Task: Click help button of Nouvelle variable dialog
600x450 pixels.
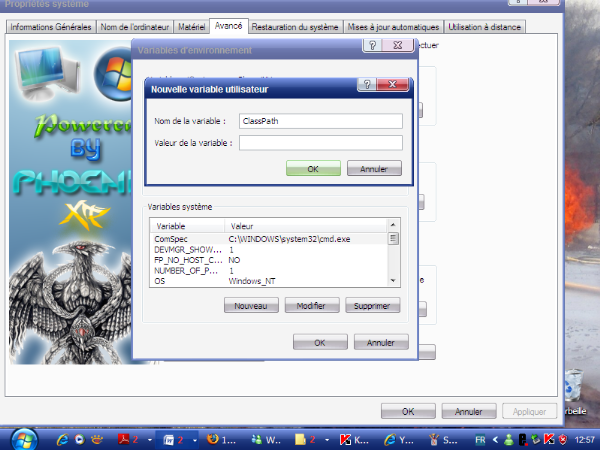Action: tap(367, 84)
